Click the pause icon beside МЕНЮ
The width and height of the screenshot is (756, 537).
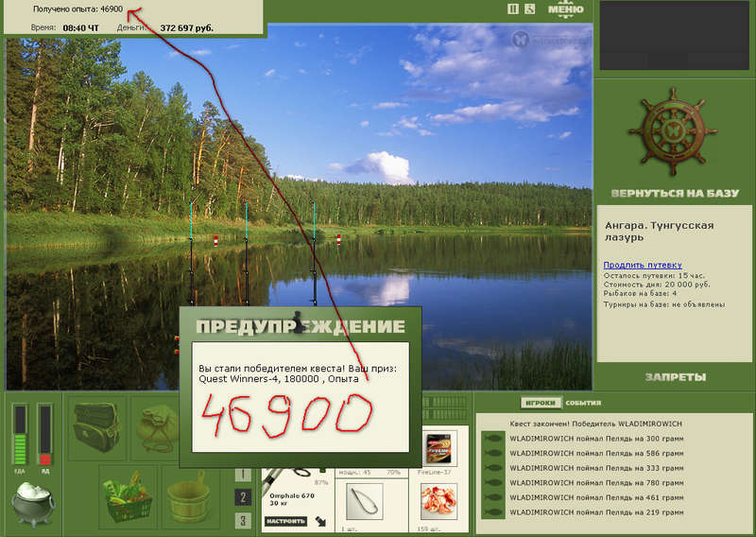(513, 9)
